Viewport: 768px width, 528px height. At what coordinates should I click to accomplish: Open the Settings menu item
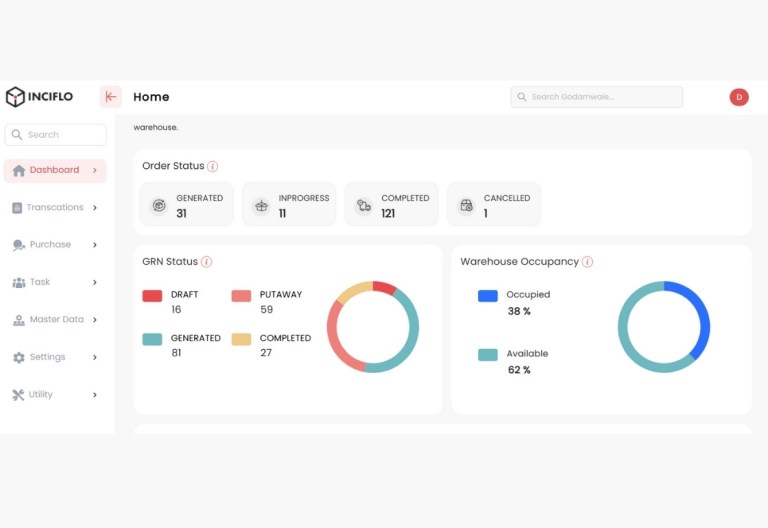click(55, 358)
